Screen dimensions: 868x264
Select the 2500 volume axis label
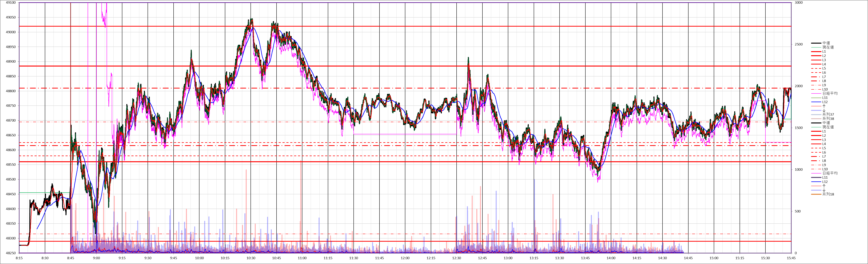click(x=799, y=45)
